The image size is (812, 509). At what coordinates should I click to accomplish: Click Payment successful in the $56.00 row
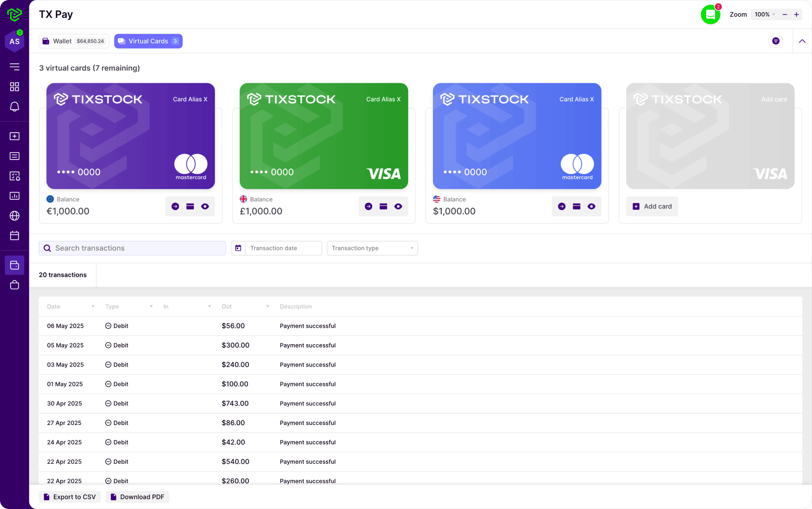tap(308, 326)
